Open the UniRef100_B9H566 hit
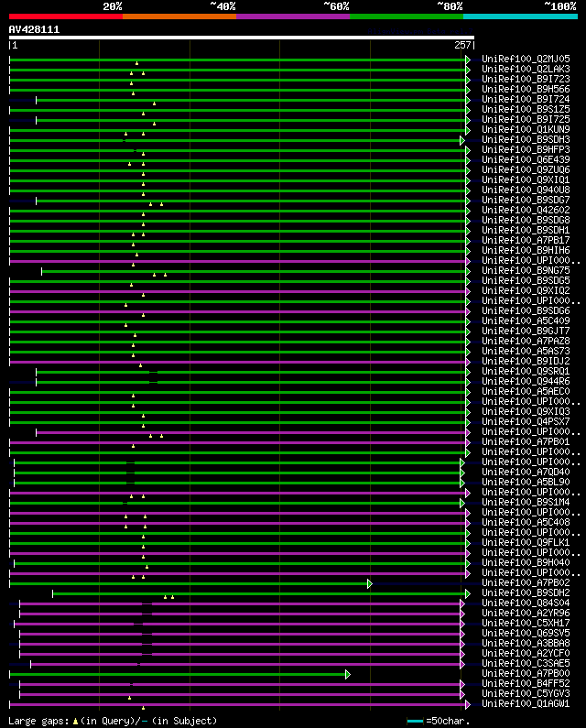This screenshot has width=586, height=728. tap(526, 89)
